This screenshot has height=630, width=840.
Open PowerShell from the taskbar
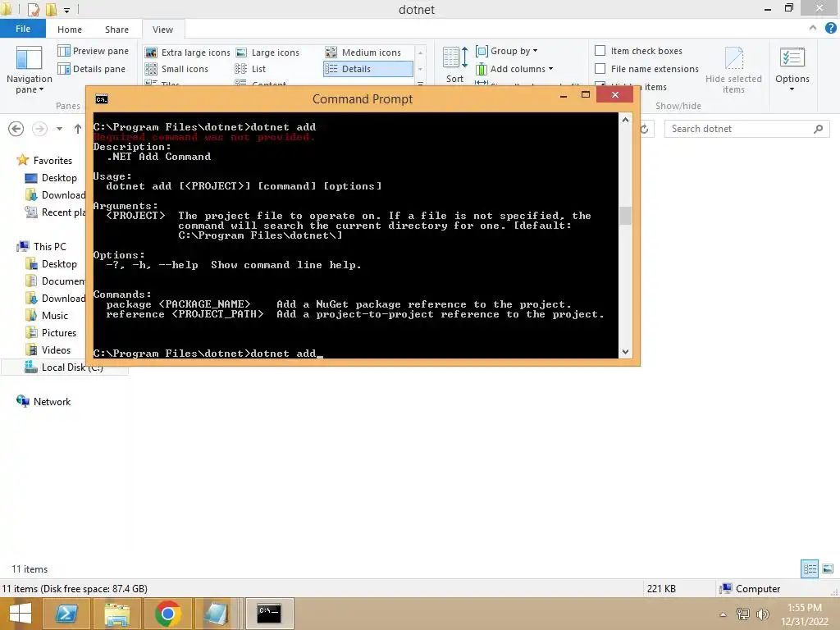(x=67, y=614)
